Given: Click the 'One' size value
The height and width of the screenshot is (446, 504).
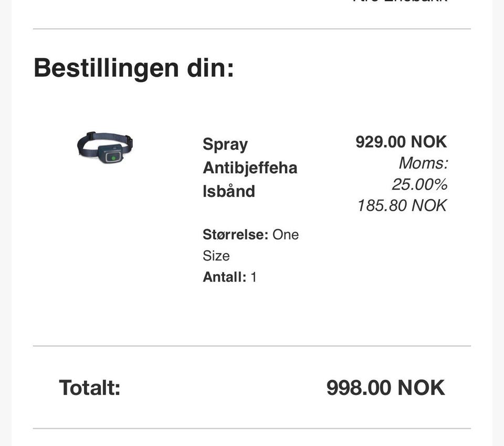Looking at the screenshot, I should pos(286,234).
